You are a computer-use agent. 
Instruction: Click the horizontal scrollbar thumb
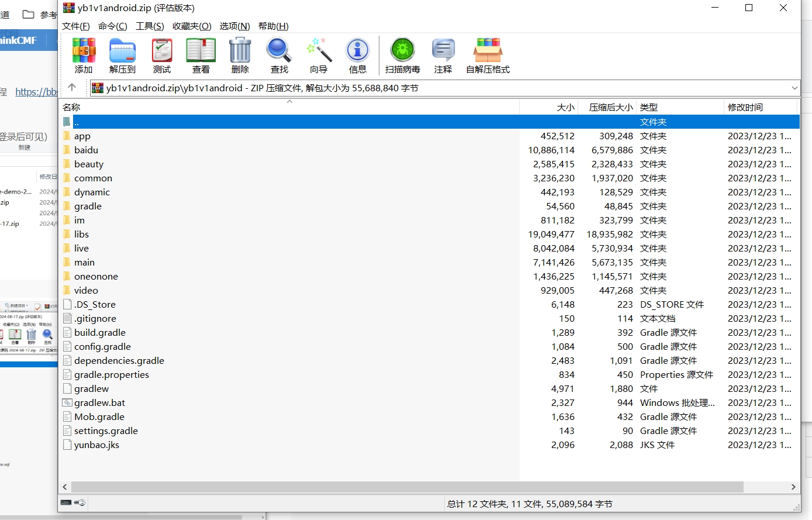click(x=407, y=487)
